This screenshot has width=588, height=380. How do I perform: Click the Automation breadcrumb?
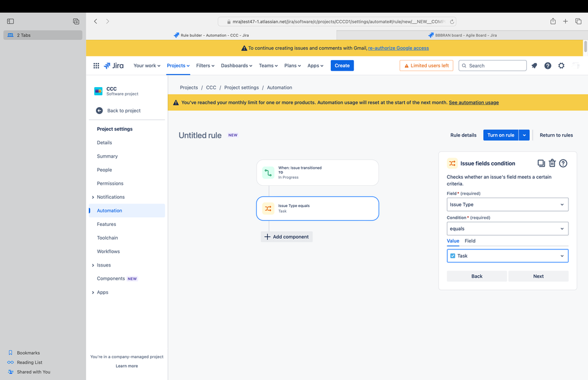pyautogui.click(x=280, y=87)
